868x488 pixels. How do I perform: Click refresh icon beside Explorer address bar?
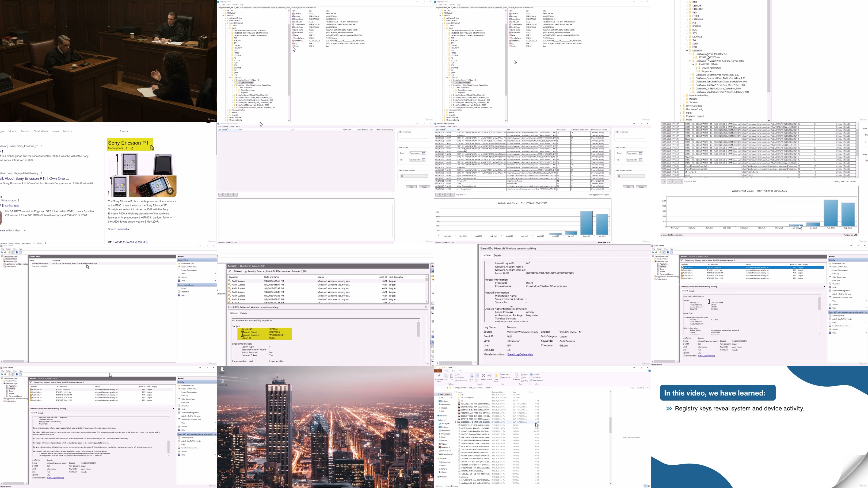633,388
